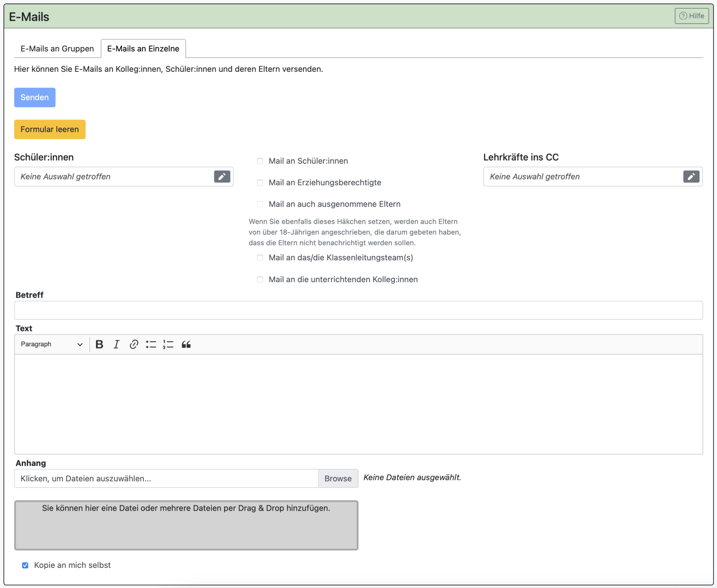Insert a link via toolbar icon
Viewport: 717px width, 588px height.
pos(134,344)
